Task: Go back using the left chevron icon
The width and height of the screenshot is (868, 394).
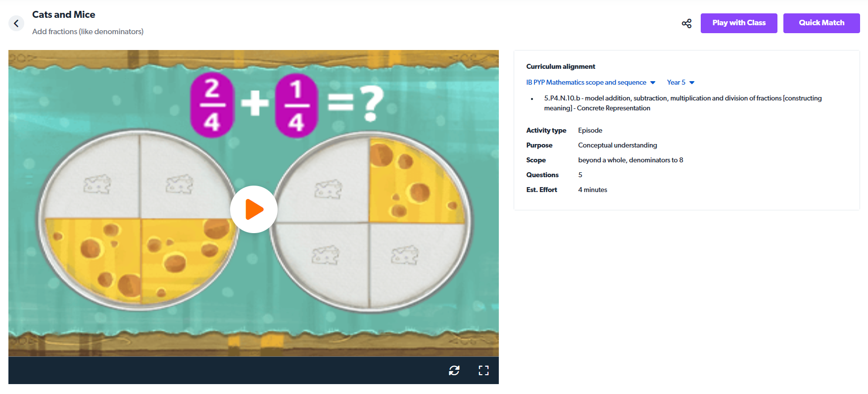Action: (16, 23)
